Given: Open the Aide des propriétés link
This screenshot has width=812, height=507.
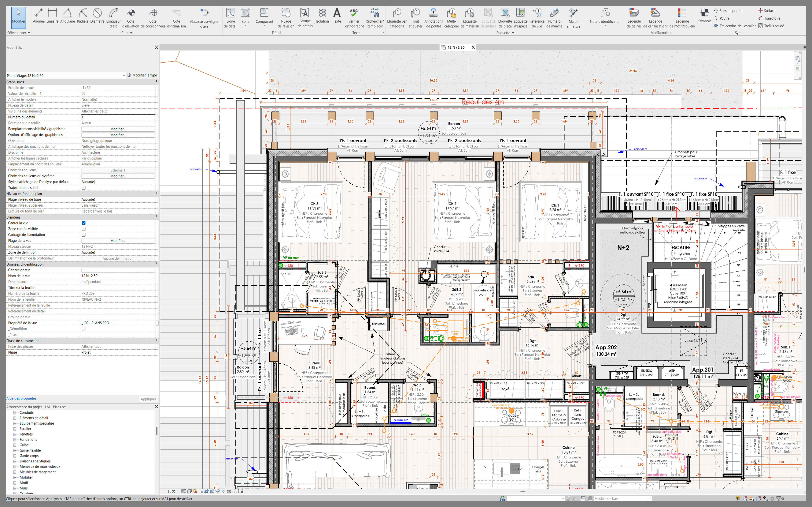Looking at the screenshot, I should click(x=21, y=398).
